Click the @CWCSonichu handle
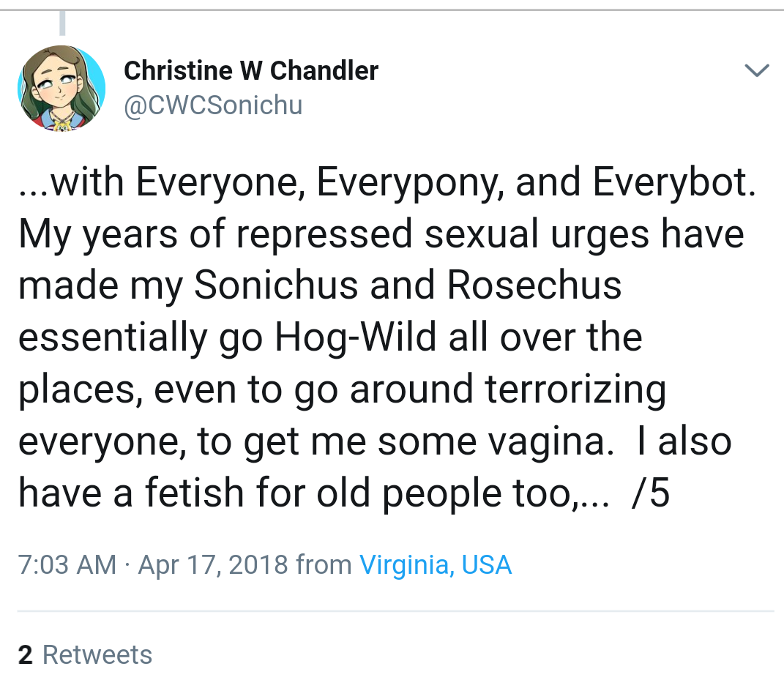 coord(213,105)
